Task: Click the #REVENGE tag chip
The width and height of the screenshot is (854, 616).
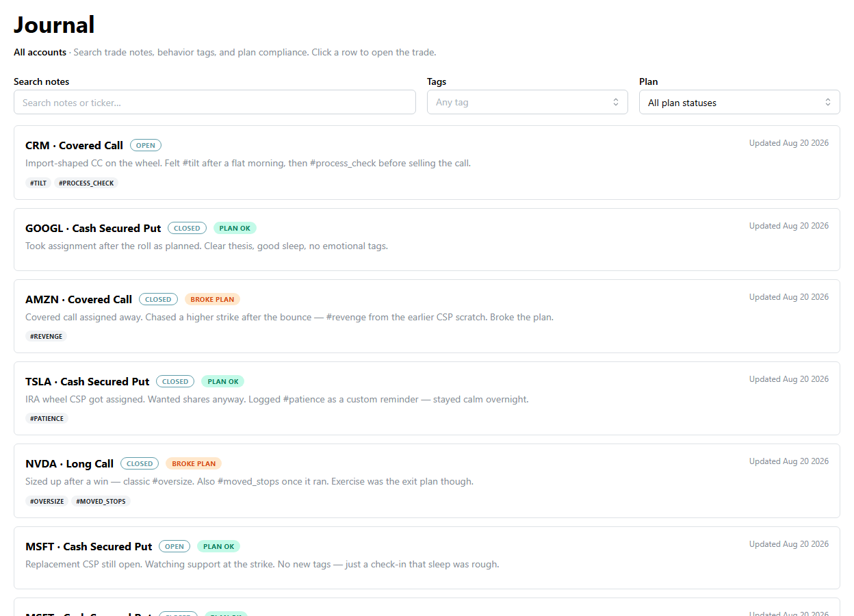Action: (46, 337)
